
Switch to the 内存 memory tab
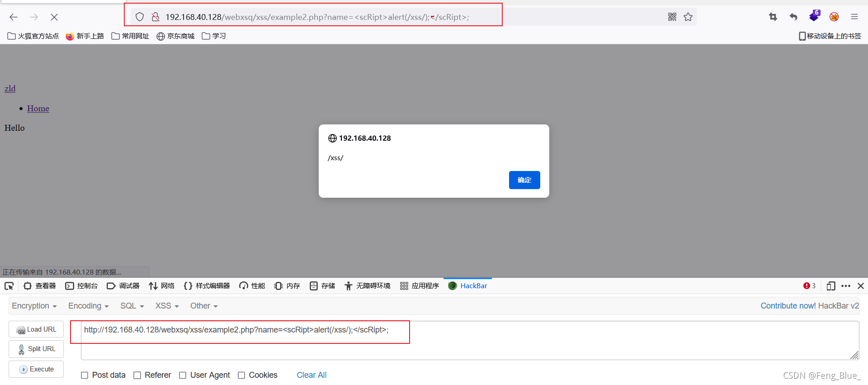(x=287, y=286)
